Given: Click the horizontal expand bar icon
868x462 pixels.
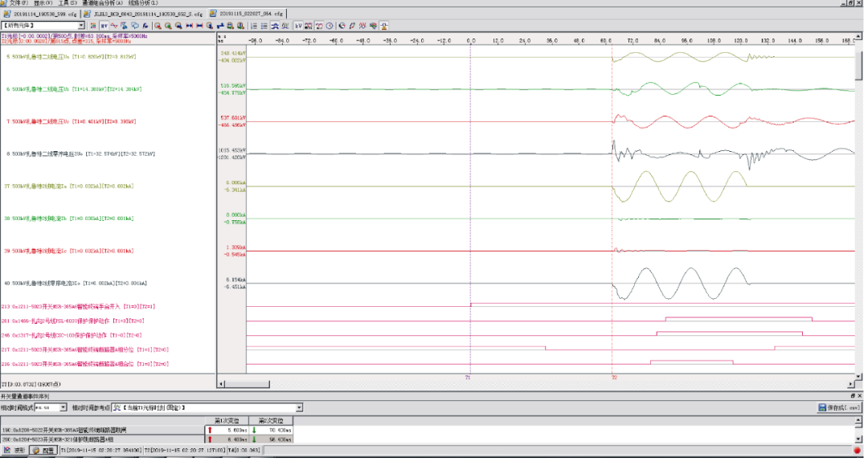Looking at the screenshot, I should tap(199, 26).
